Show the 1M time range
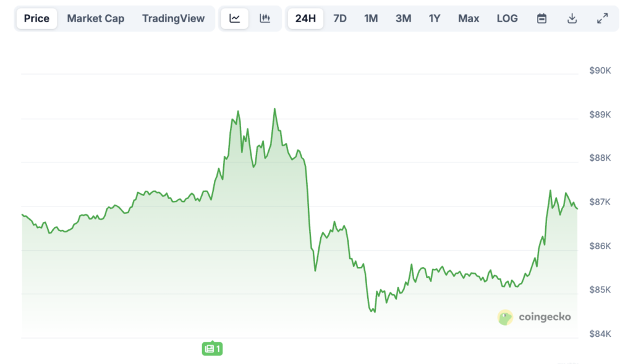Viewport: 633px width, 364px height. (371, 19)
